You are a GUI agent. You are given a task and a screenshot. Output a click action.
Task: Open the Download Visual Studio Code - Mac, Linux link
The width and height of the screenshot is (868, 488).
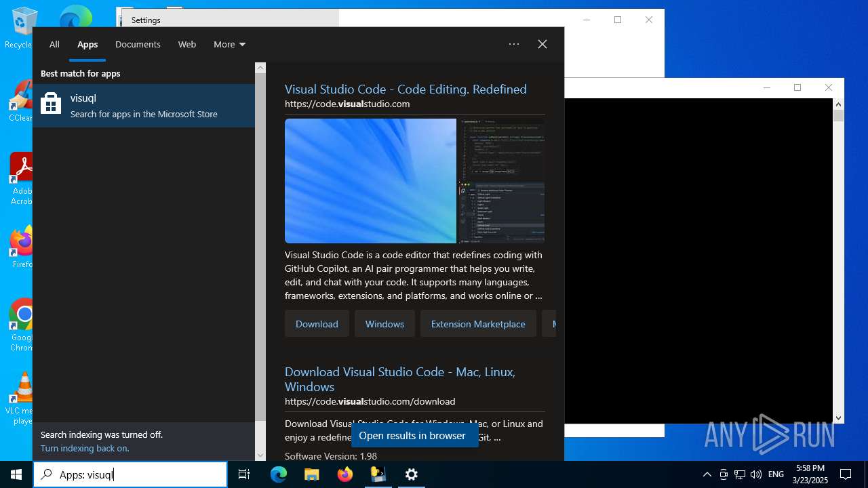(400, 380)
